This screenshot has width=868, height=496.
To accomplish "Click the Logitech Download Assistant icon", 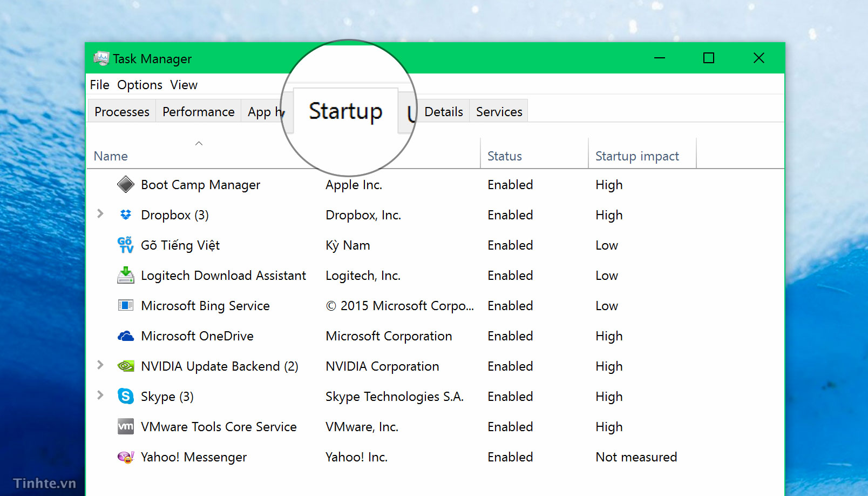I will click(x=126, y=276).
